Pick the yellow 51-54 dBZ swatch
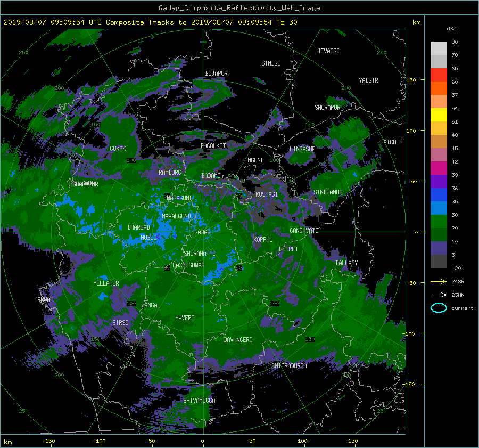This screenshot has height=448, width=479. [x=439, y=115]
